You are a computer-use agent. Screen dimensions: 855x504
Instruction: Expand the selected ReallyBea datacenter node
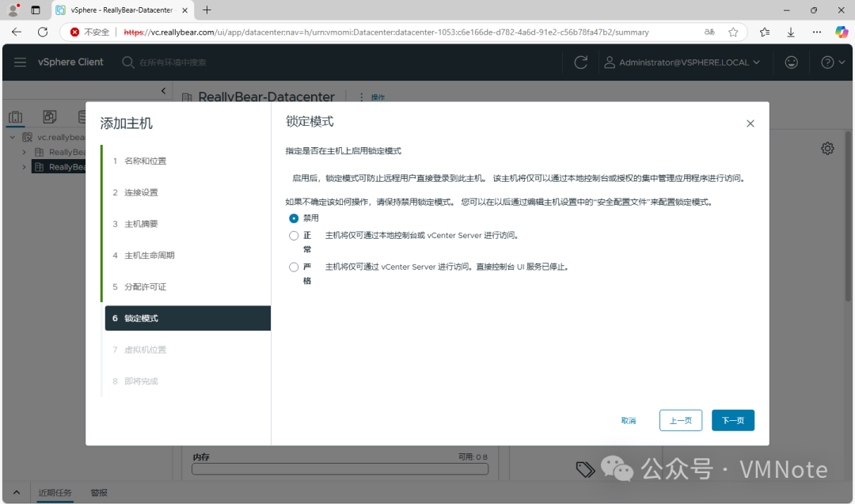tap(24, 167)
